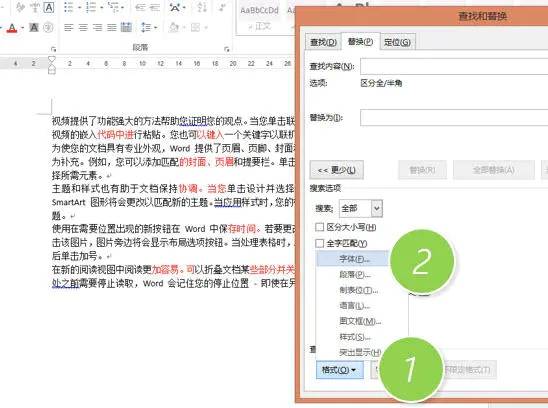Open the 搜索 全部 combo box
548x408 pixels.
tap(361, 209)
